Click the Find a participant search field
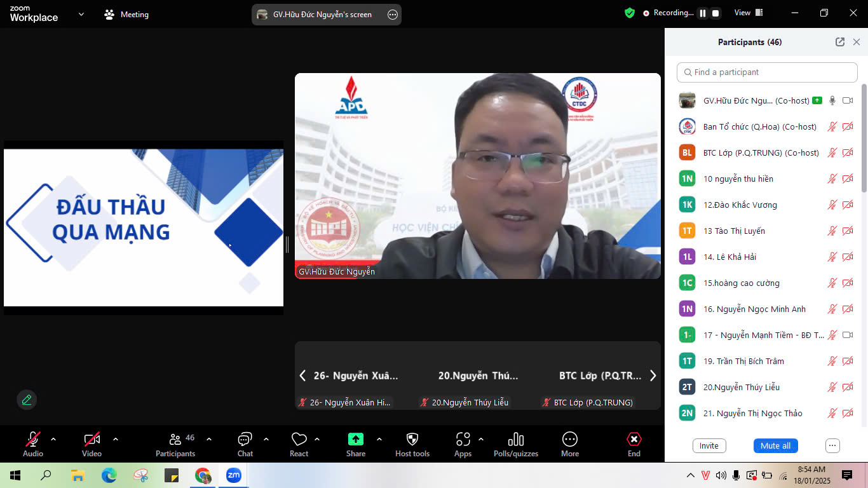The height and width of the screenshot is (488, 868). click(767, 72)
